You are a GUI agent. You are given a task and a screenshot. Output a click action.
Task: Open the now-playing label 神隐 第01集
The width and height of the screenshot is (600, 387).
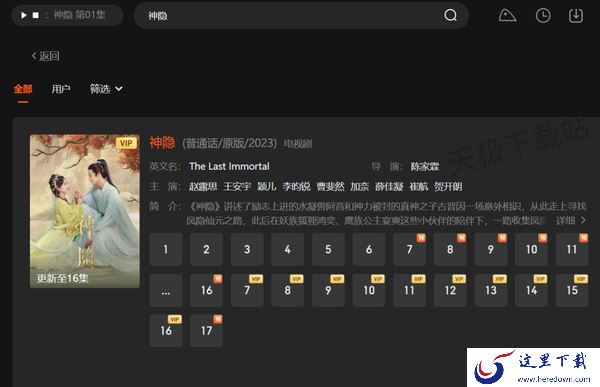pos(80,15)
